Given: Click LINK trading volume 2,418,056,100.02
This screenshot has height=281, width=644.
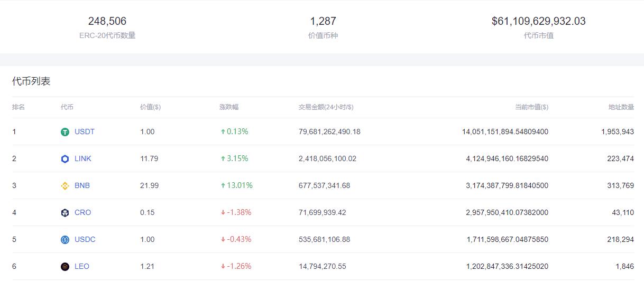Looking at the screenshot, I should point(328,158).
